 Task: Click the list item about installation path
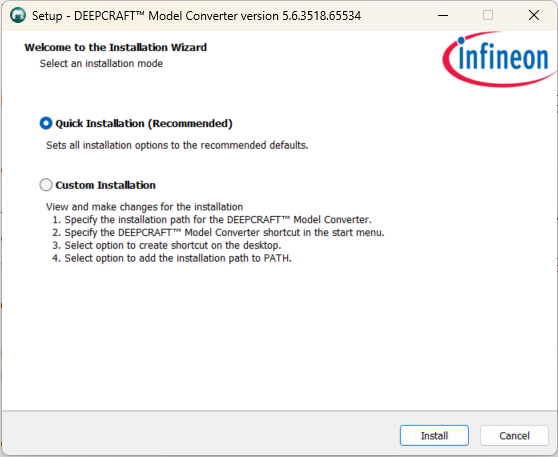coord(212,220)
